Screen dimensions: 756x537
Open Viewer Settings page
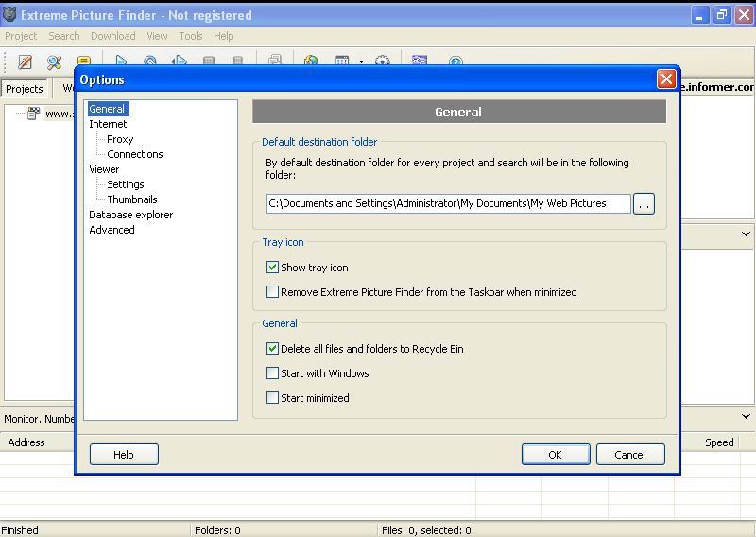tap(126, 184)
